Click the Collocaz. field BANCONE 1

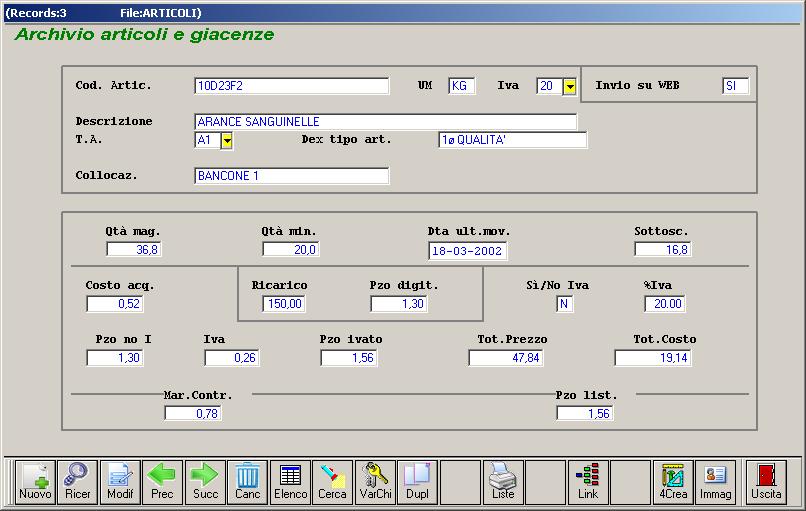tap(291, 176)
